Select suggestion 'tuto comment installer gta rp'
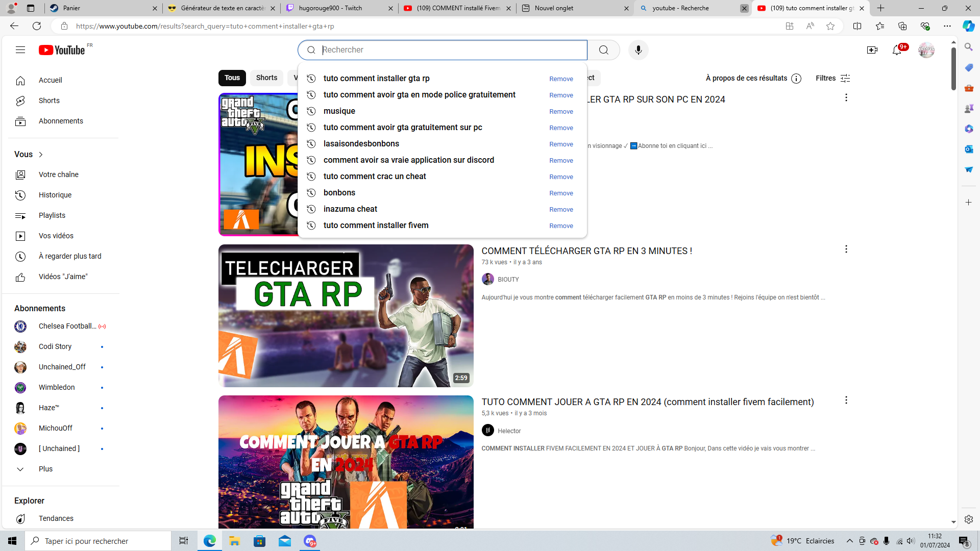Screen dimensions: 980x551 (x=377, y=79)
